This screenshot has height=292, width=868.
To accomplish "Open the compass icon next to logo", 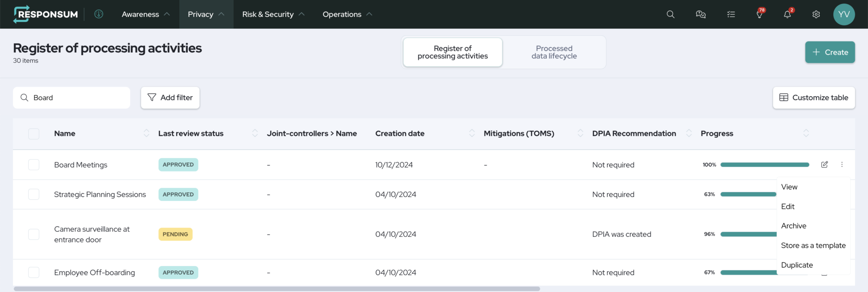I will (x=99, y=14).
